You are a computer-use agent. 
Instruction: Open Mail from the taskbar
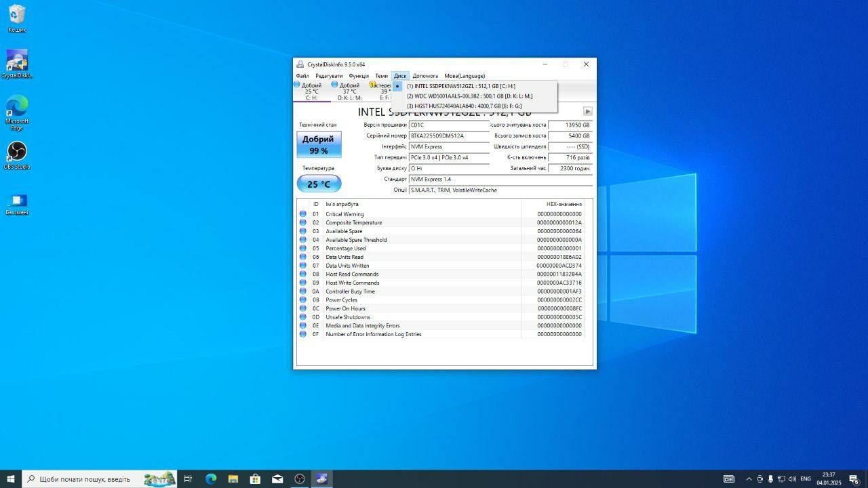277,479
